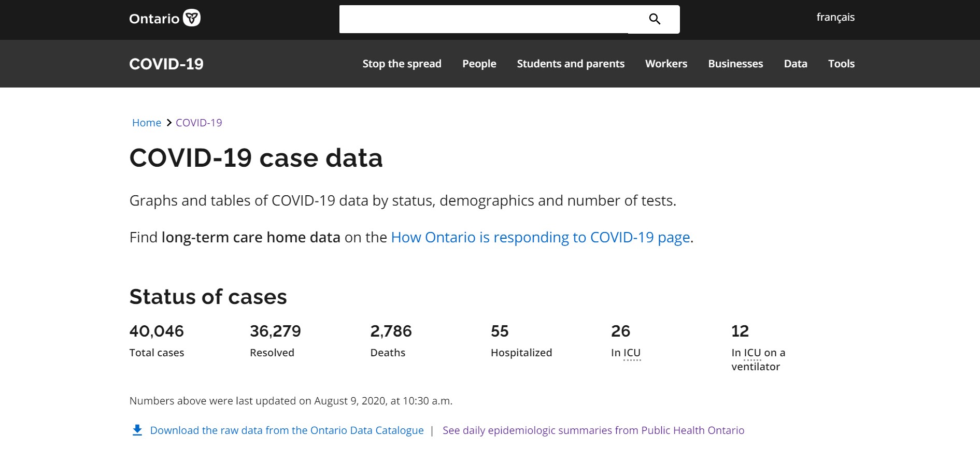Viewport: 980px width, 464px height.
Task: Click the 'COVID-19 case data' heading
Action: click(256, 158)
